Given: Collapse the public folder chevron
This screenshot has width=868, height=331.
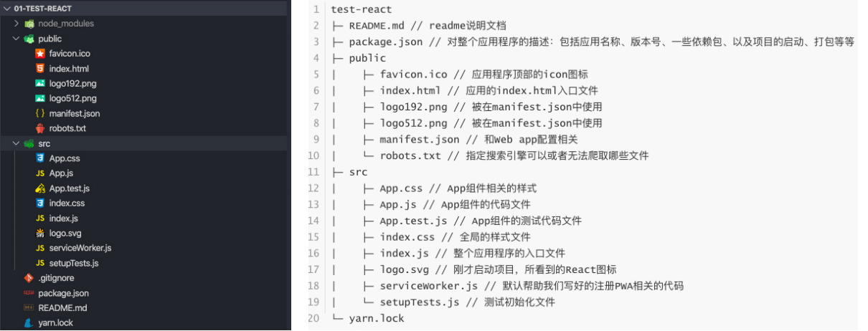Looking at the screenshot, I should (17, 39).
